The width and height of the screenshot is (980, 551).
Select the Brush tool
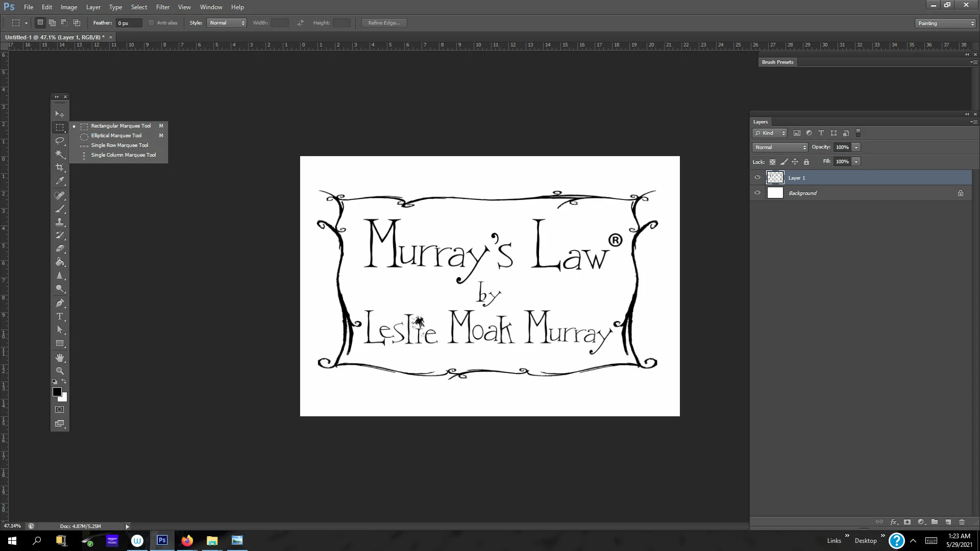pos(60,209)
